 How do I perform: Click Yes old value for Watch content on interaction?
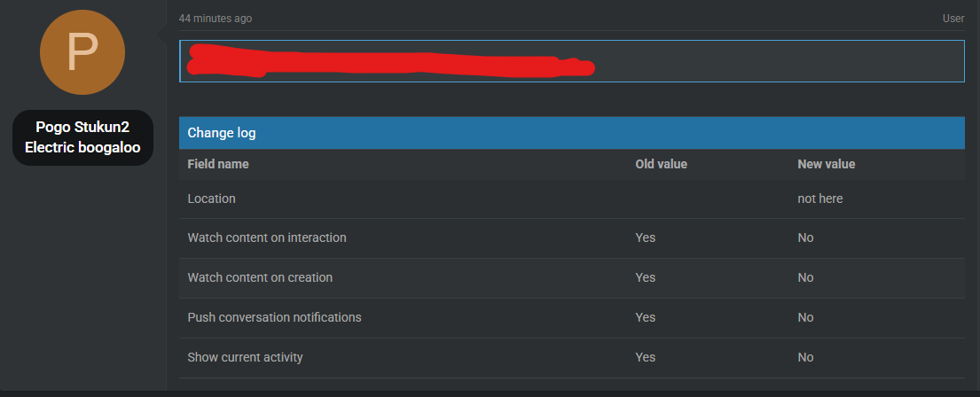point(646,237)
